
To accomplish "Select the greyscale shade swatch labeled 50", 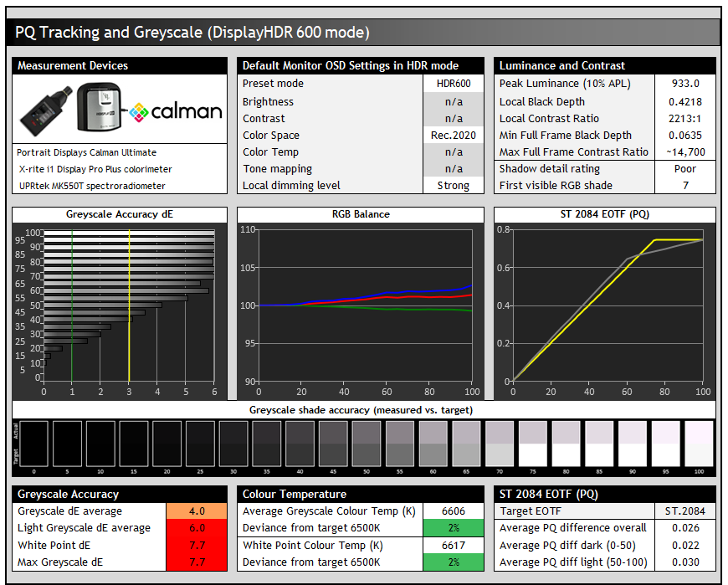I will tap(367, 443).
